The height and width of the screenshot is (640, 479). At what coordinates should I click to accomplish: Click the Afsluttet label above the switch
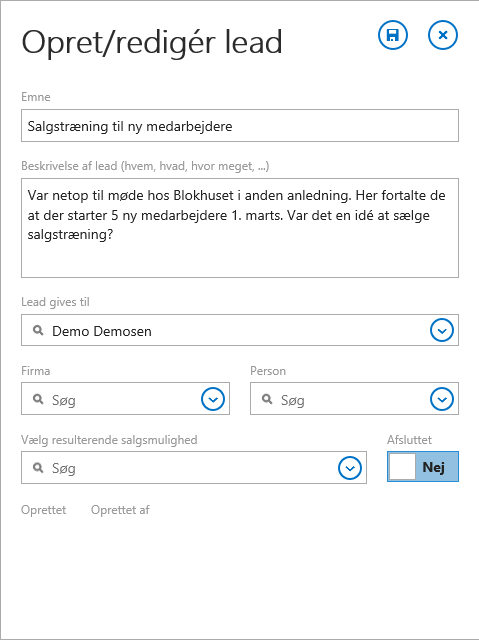tap(409, 440)
